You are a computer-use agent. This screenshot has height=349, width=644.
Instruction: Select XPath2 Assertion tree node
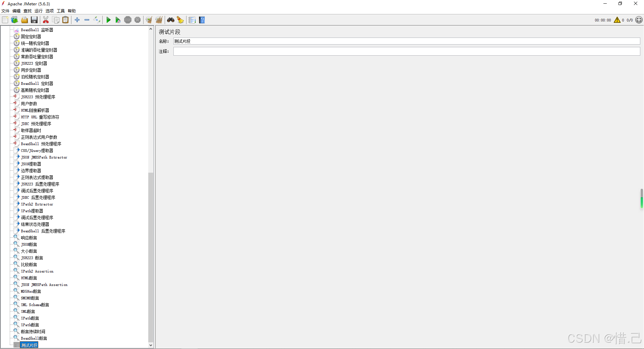pos(37,271)
